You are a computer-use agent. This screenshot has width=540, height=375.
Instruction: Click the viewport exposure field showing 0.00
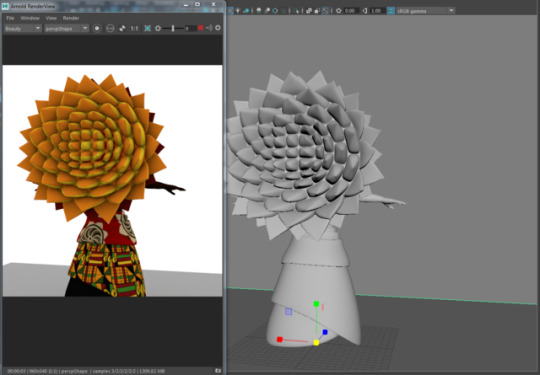(351, 11)
